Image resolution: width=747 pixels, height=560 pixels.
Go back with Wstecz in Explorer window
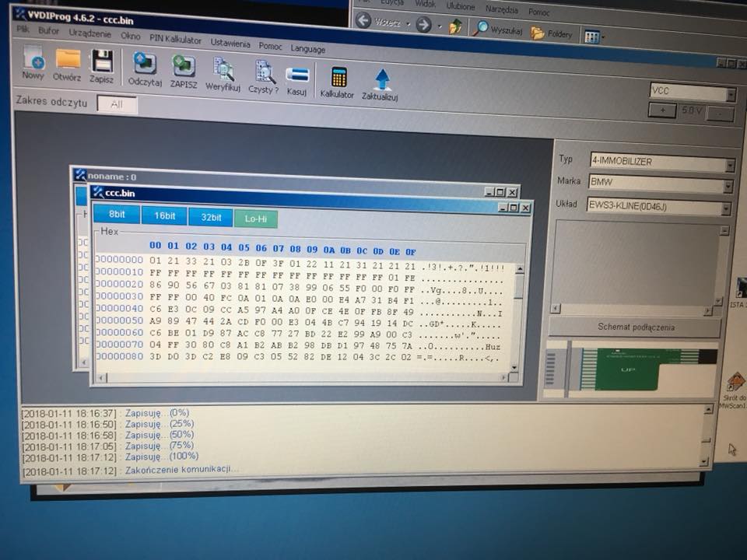(x=379, y=22)
